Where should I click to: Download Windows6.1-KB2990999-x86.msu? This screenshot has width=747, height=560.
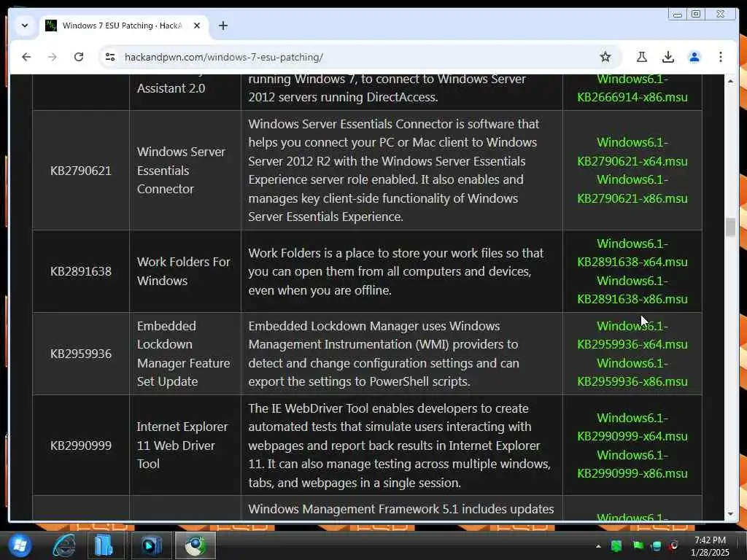pos(632,464)
